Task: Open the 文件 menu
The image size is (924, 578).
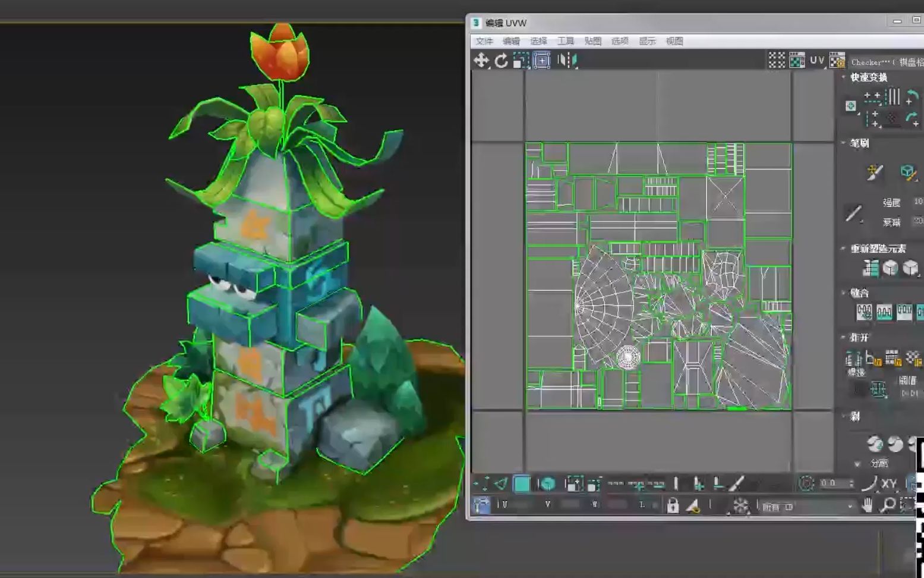Action: click(484, 41)
